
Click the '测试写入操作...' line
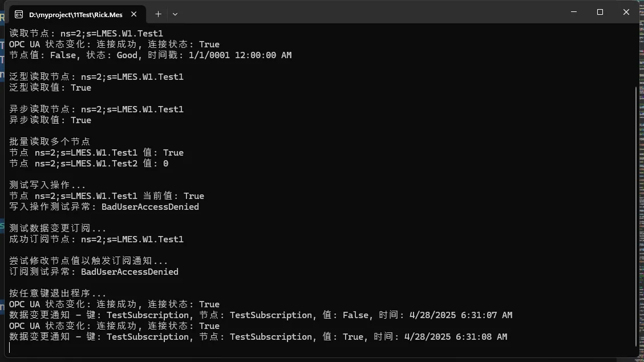[x=47, y=185]
